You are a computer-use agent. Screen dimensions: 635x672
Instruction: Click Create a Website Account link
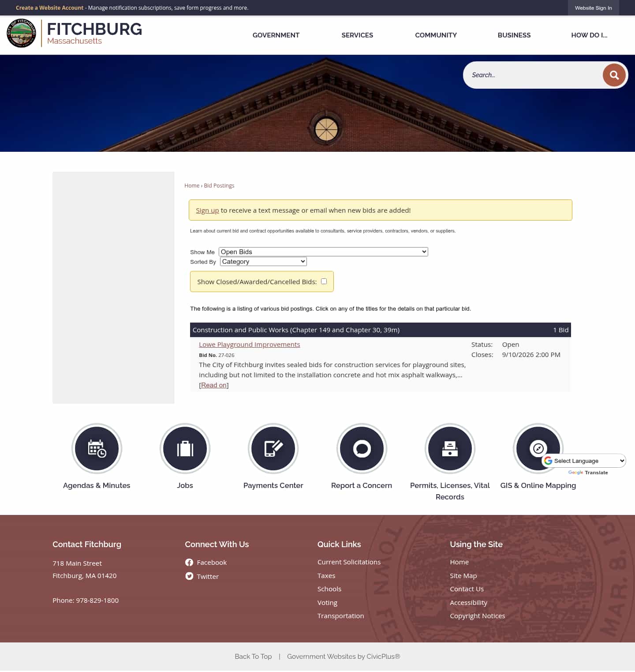[x=49, y=8]
